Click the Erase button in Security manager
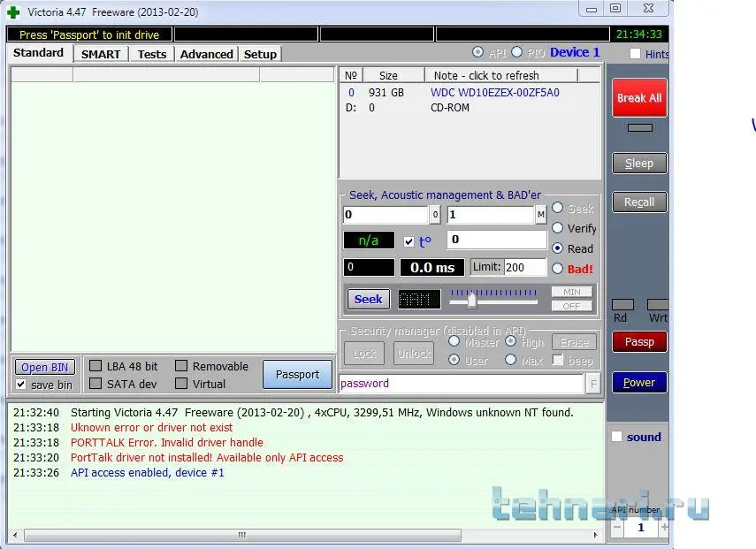Image resolution: width=756 pixels, height=549 pixels. (x=574, y=342)
